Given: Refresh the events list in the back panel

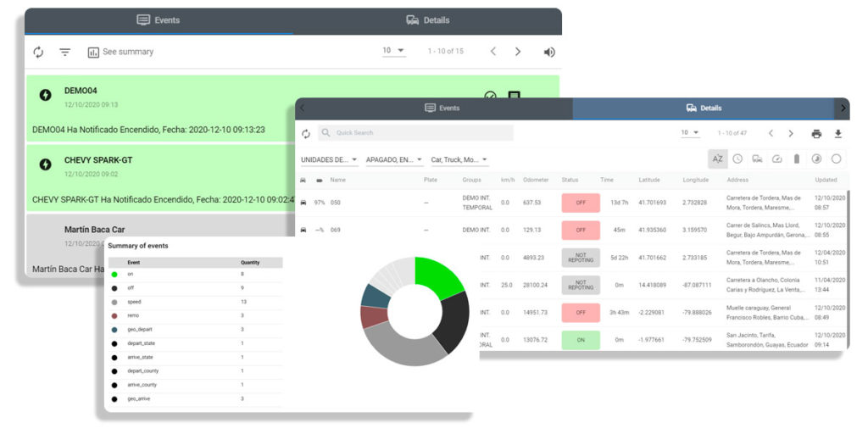Looking at the screenshot, I should [38, 52].
